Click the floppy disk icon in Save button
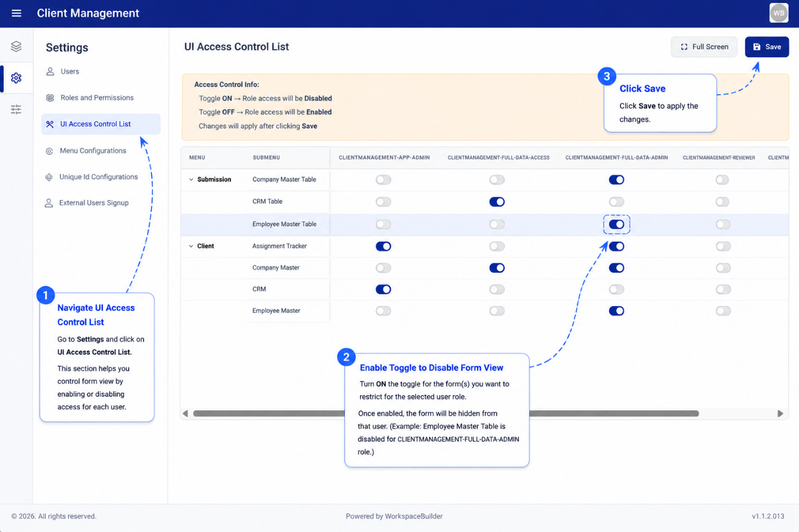Screen dimensions: 799x532 (x=757, y=47)
